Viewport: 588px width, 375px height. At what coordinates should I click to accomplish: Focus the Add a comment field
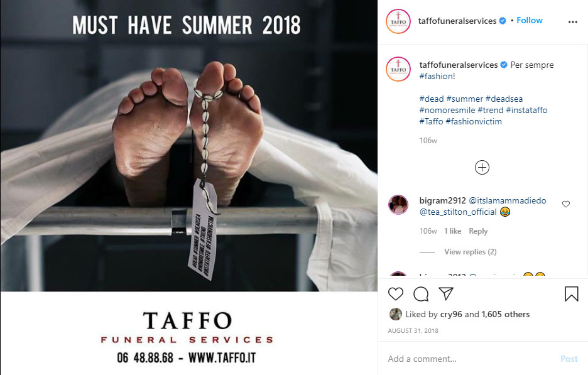pyautogui.click(x=471, y=359)
